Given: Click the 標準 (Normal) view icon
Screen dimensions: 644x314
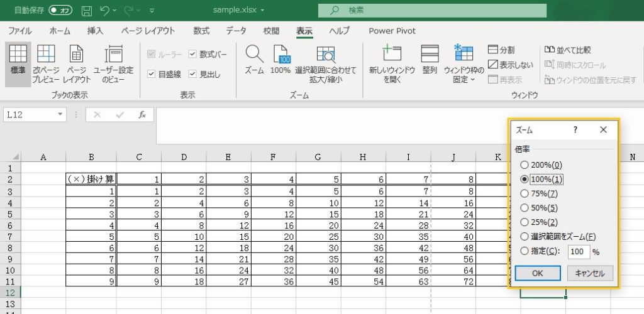Looking at the screenshot, I should pos(18,54).
